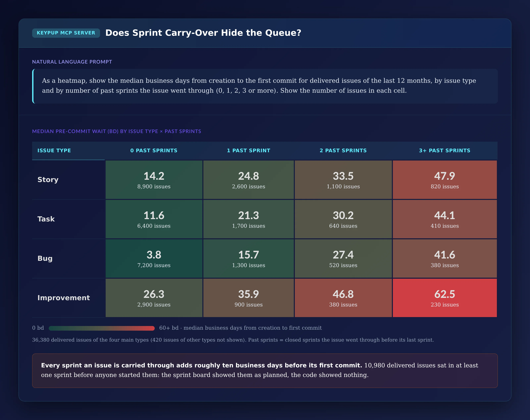Click the Story cell showing 14.2

point(154,180)
